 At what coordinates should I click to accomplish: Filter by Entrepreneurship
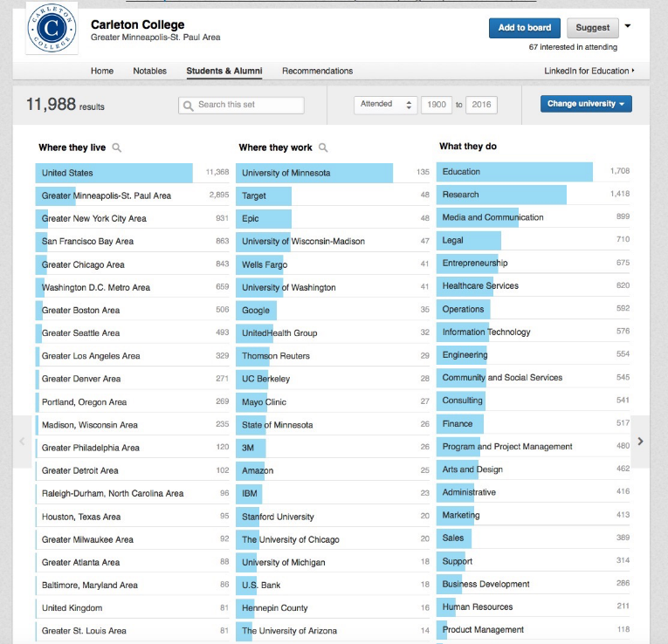[x=533, y=263]
